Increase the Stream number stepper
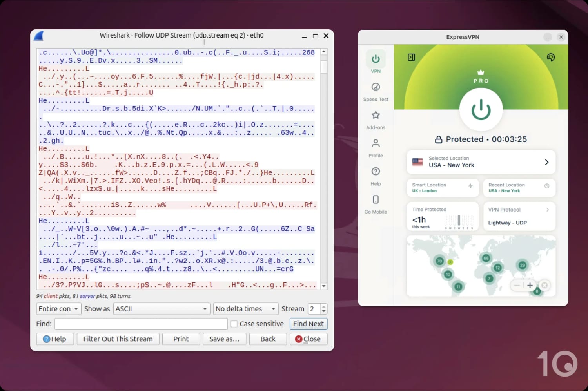Image resolution: width=588 pixels, height=391 pixels. tap(323, 306)
